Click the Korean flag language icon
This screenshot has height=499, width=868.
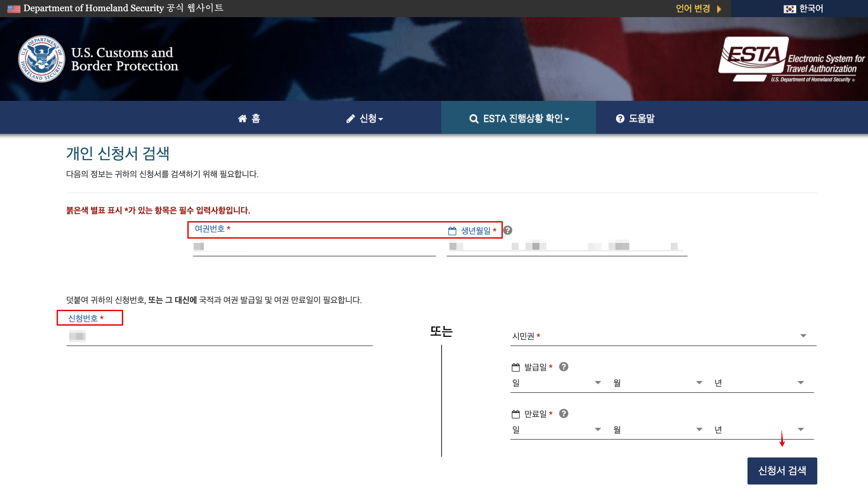[x=789, y=9]
